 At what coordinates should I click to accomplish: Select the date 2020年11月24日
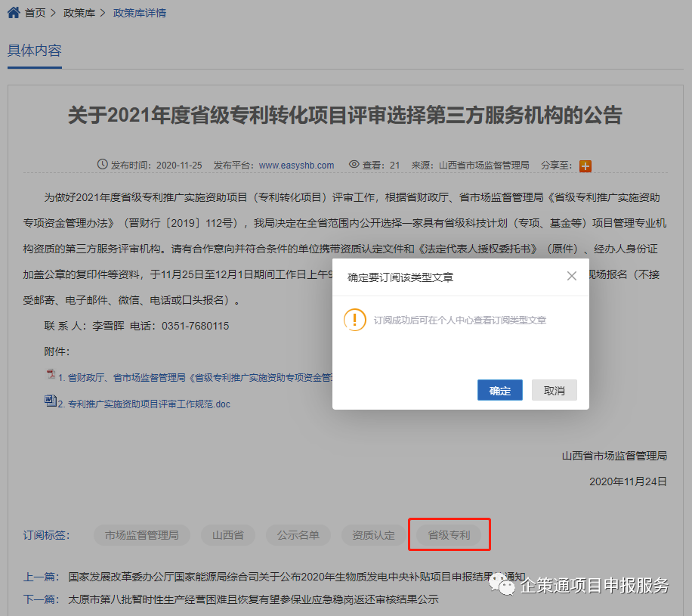[628, 481]
